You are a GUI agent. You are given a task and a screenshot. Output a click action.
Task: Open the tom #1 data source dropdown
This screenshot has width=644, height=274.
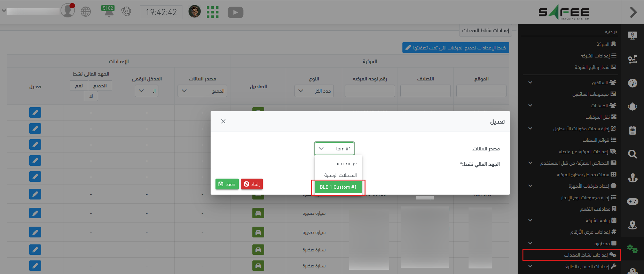click(334, 149)
